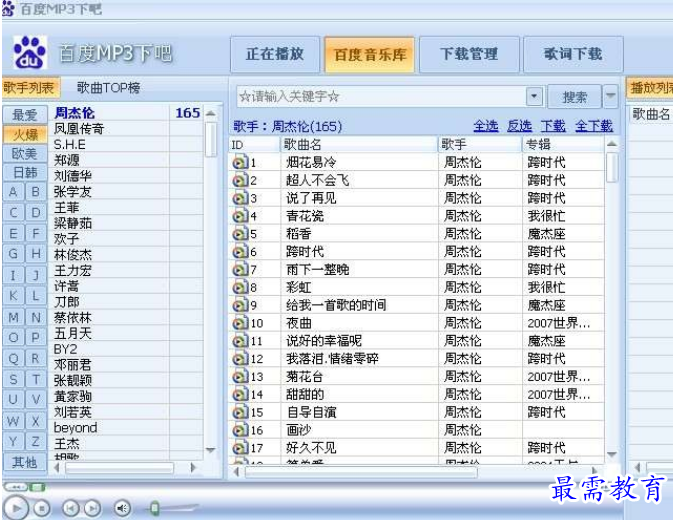Click the keyword search input field
This screenshot has width=673, height=520.
[x=381, y=96]
